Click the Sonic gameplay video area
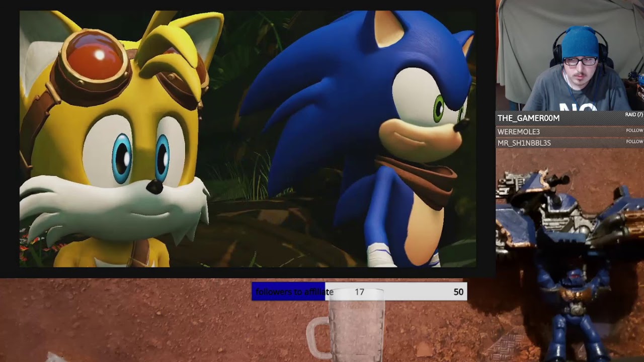 (x=248, y=139)
